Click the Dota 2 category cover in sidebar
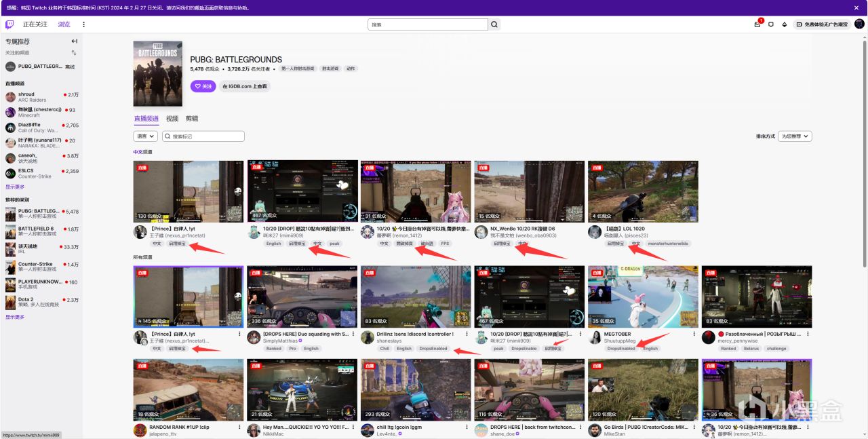Screen dimensions: 868x439 (10, 302)
